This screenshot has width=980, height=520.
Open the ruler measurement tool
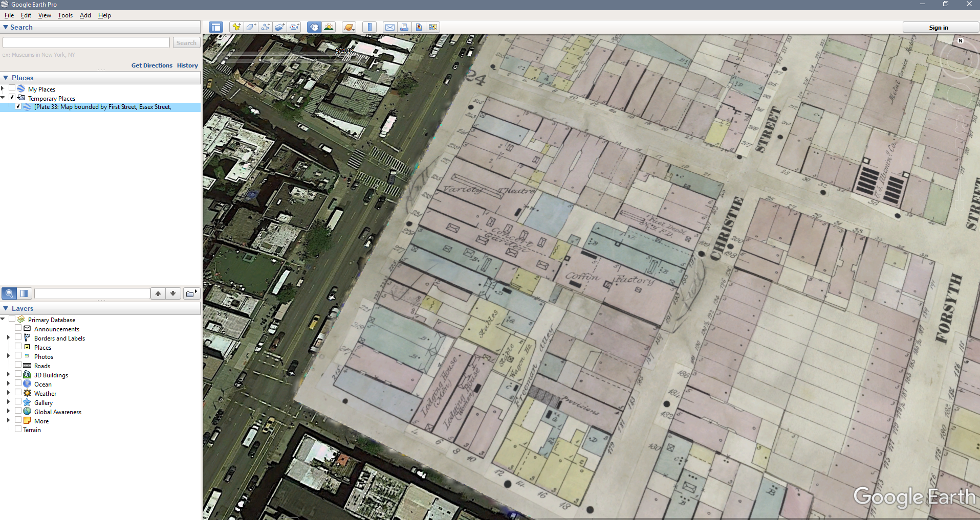(369, 27)
